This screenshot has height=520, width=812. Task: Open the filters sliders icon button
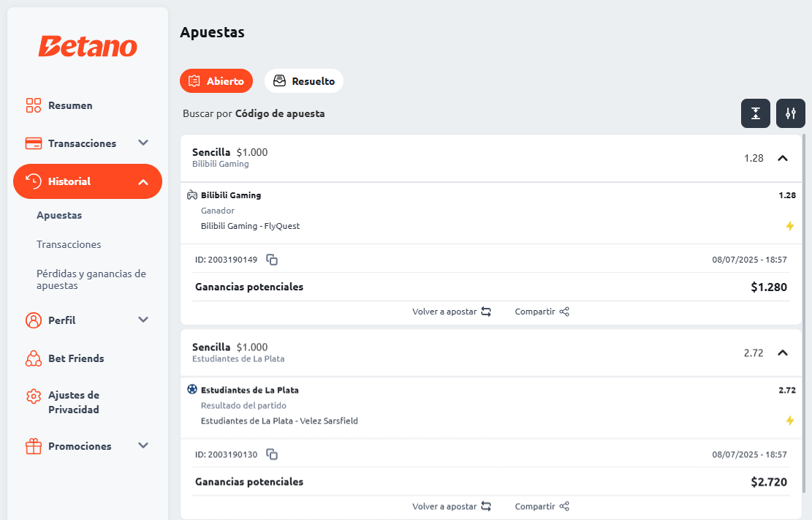(790, 113)
